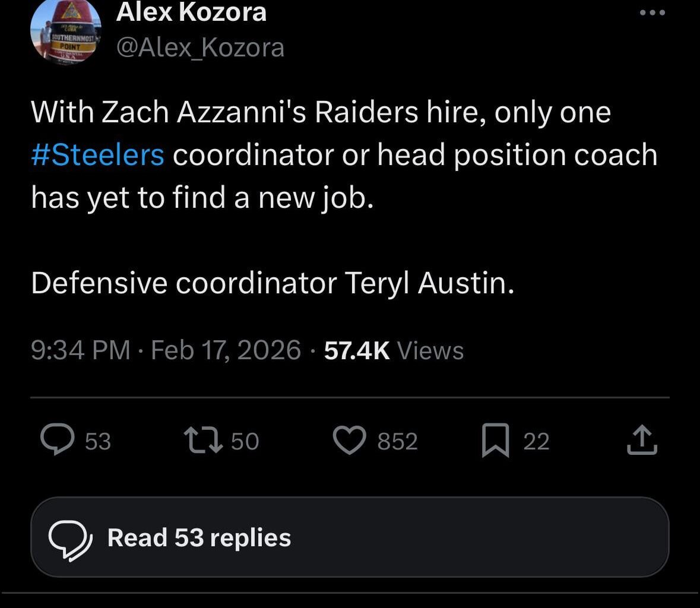Select the Alex Kozora display name
This screenshot has width=700, height=608.
click(x=191, y=11)
